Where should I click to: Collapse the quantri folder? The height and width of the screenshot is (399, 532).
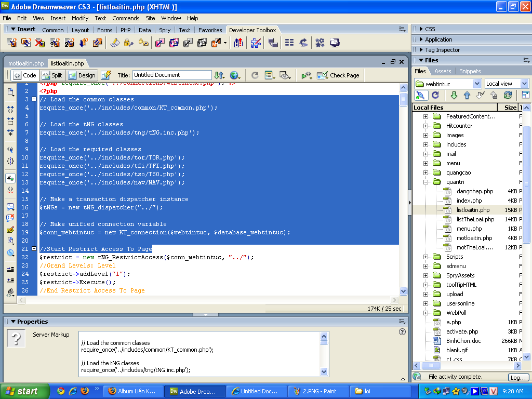pos(425,182)
